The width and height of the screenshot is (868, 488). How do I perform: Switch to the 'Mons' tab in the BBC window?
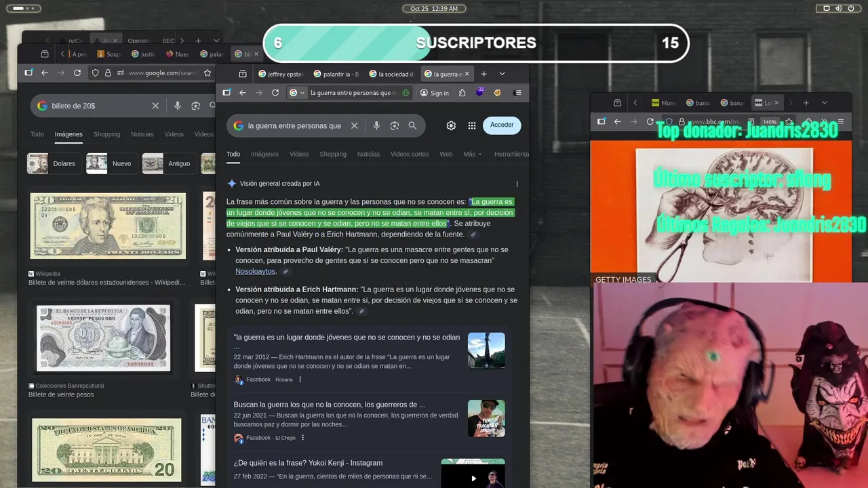[x=664, y=103]
